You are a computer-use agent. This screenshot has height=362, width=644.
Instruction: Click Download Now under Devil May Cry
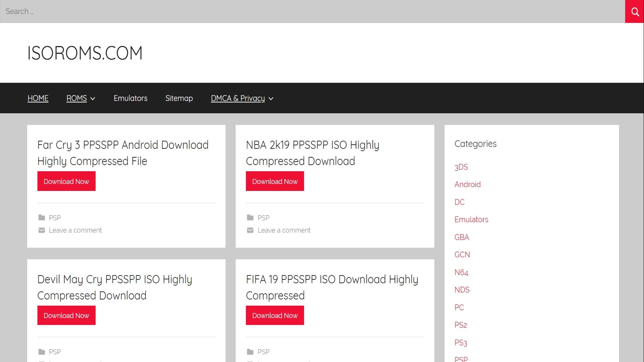(x=66, y=315)
